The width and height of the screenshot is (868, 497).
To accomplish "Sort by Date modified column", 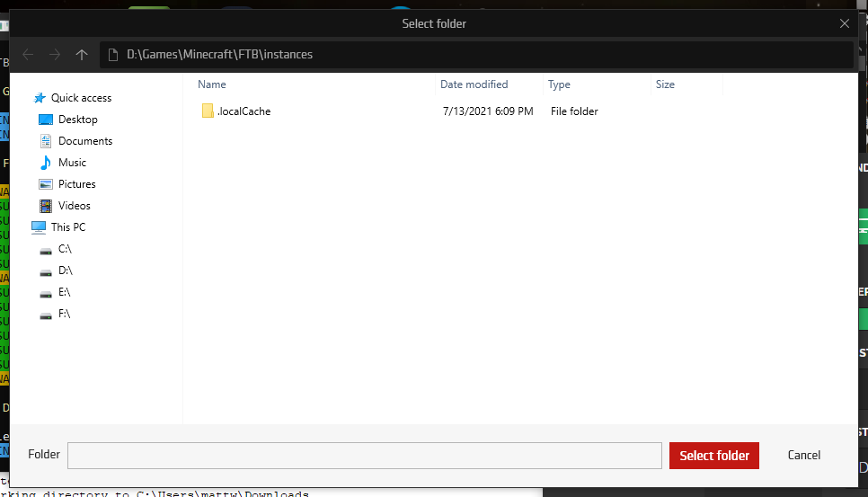I will pos(474,84).
